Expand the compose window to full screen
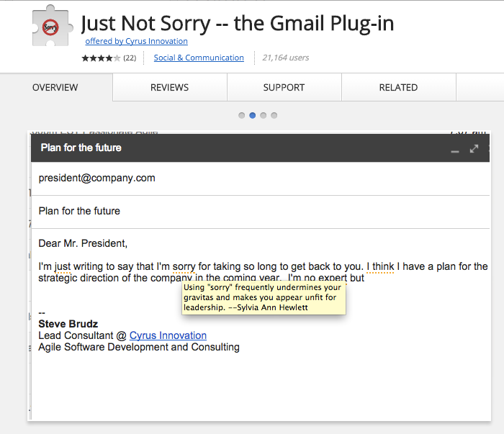The width and height of the screenshot is (504, 434). pos(474,149)
